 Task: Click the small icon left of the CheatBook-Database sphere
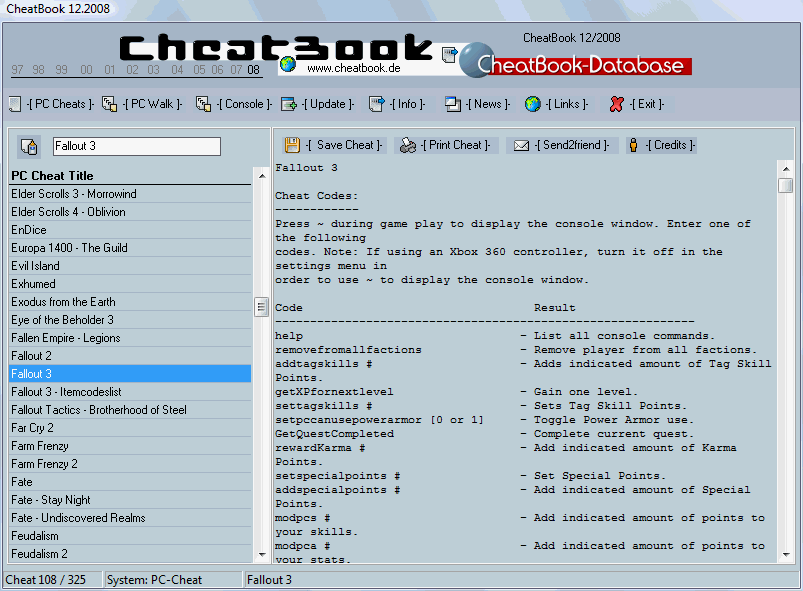coord(450,54)
